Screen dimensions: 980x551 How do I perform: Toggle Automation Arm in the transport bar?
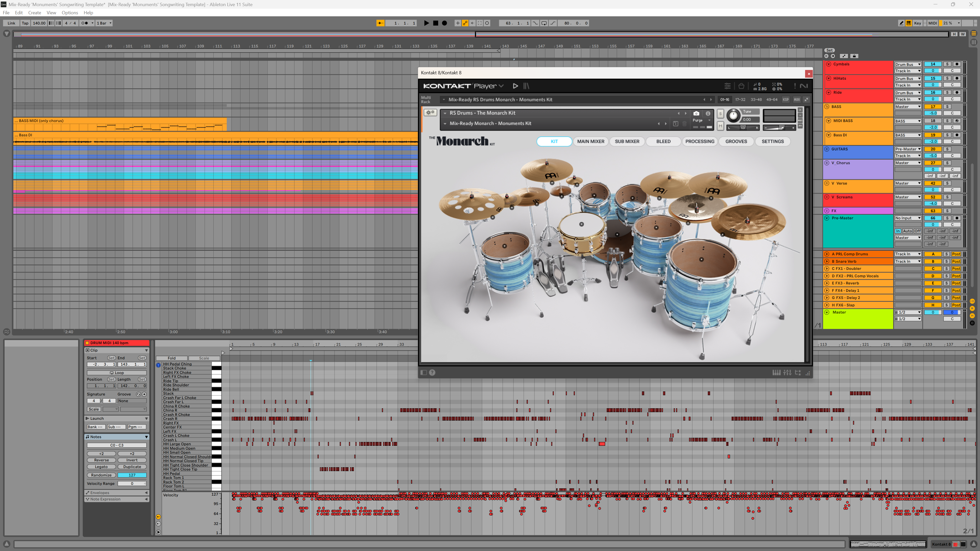(x=465, y=23)
